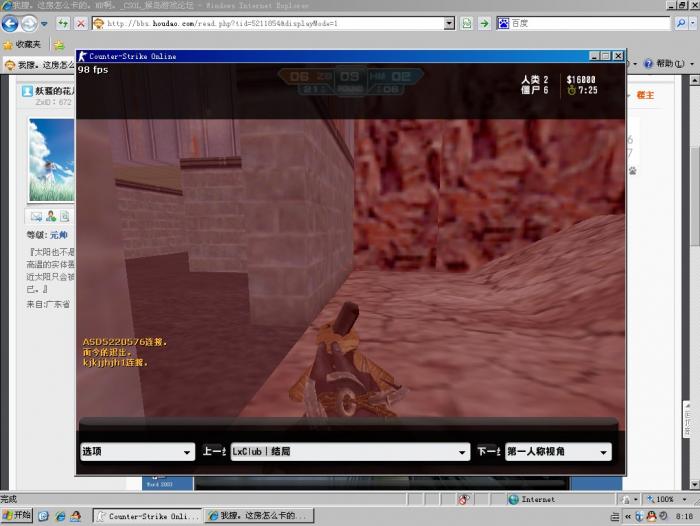The height and width of the screenshot is (526, 700).
Task: Open the LxClub | 结局 player dropdown
Action: (x=350, y=451)
